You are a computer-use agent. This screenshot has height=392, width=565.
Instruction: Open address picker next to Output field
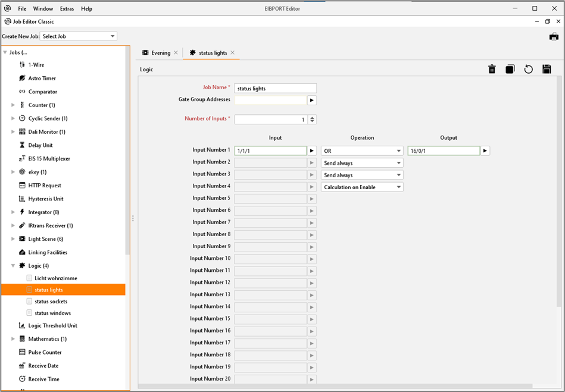click(485, 151)
